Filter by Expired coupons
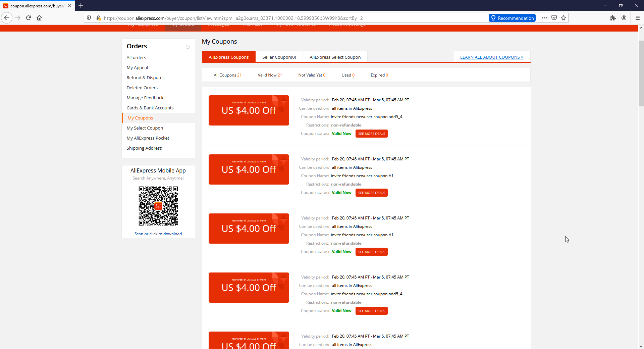 click(379, 75)
